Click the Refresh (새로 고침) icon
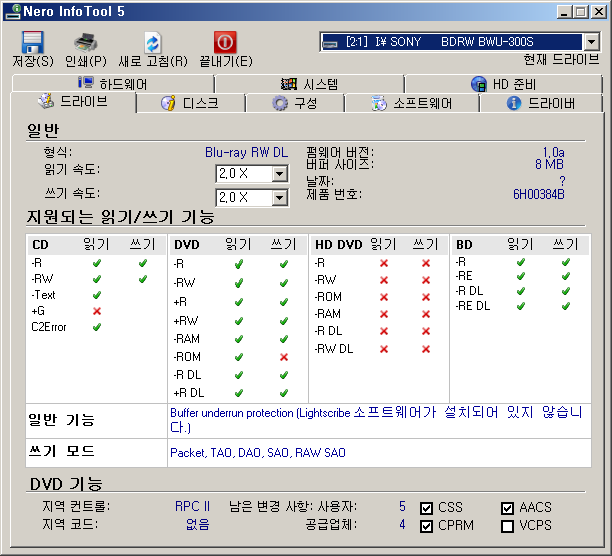Image resolution: width=612 pixels, height=556 pixels. [x=152, y=43]
